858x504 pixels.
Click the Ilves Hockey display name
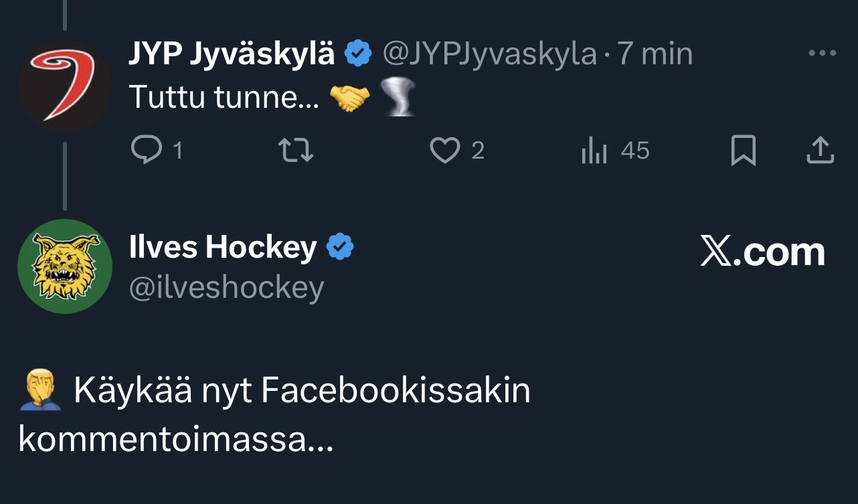coord(222,248)
